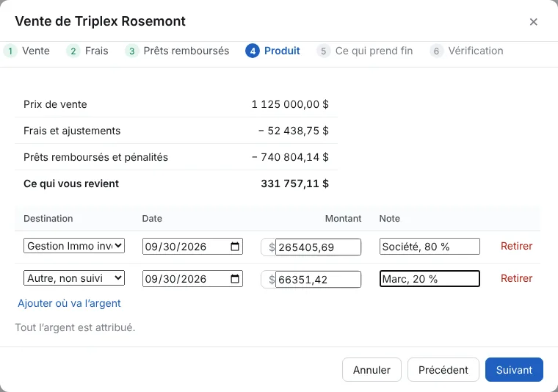Click the dialog title Vente de Triplex Rosemont
558x392 pixels.
(x=100, y=21)
